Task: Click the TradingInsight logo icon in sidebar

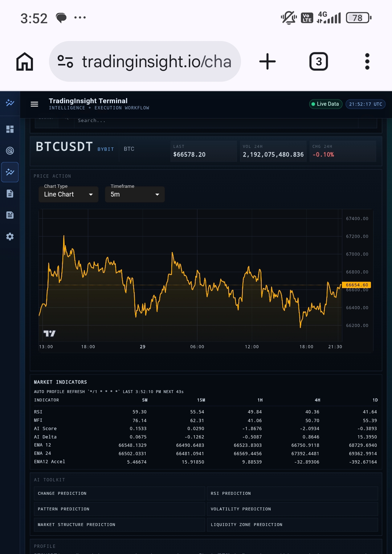Action: point(10,103)
